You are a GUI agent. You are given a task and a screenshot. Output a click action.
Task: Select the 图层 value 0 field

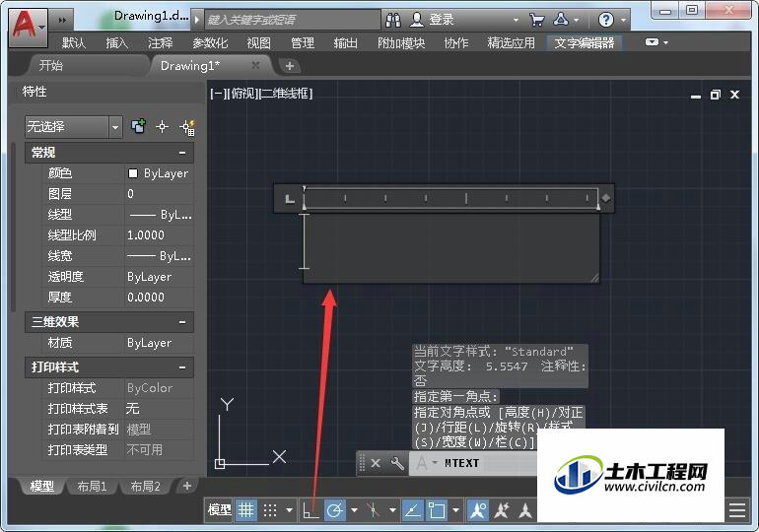point(159,194)
